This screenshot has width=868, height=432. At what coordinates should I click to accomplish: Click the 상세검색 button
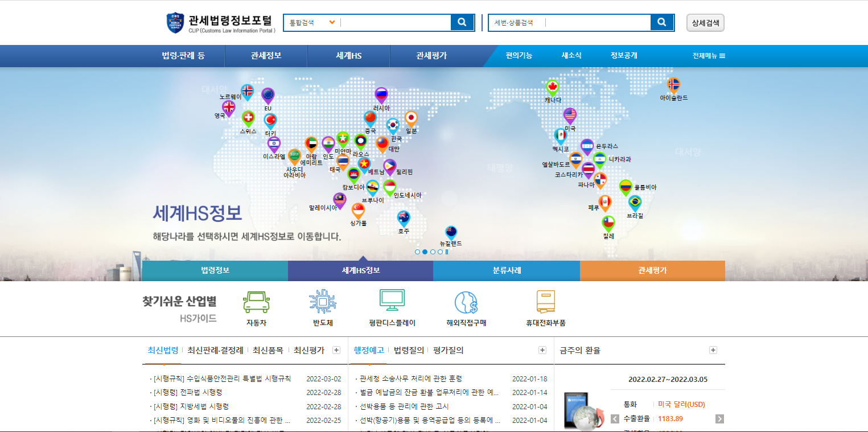(x=705, y=23)
